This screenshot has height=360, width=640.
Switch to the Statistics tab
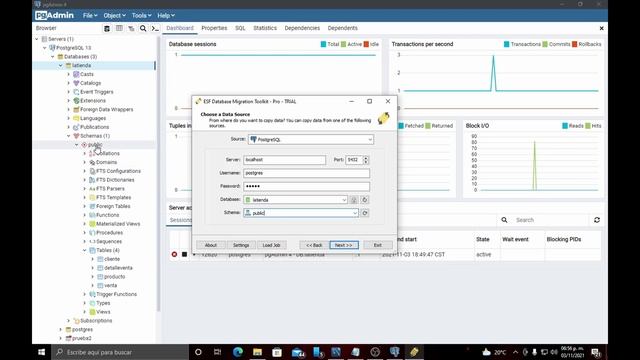tap(265, 28)
